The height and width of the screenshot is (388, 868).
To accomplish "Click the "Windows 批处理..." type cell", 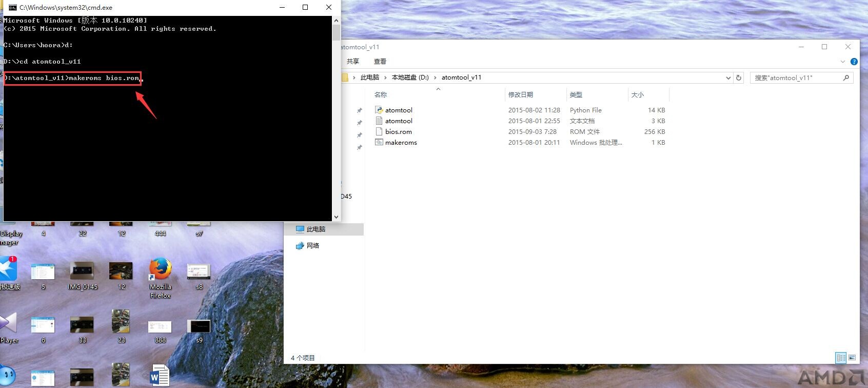I will tap(596, 142).
